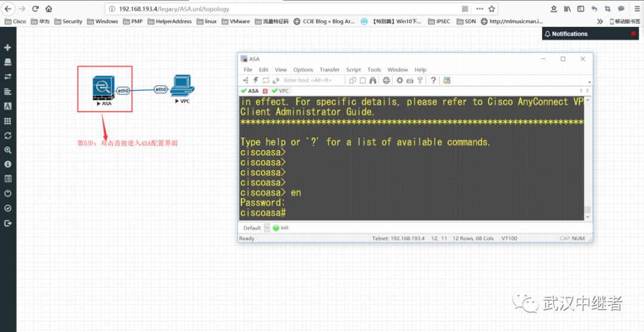Click the browser back button
This screenshot has height=332, width=644.
point(8,8)
